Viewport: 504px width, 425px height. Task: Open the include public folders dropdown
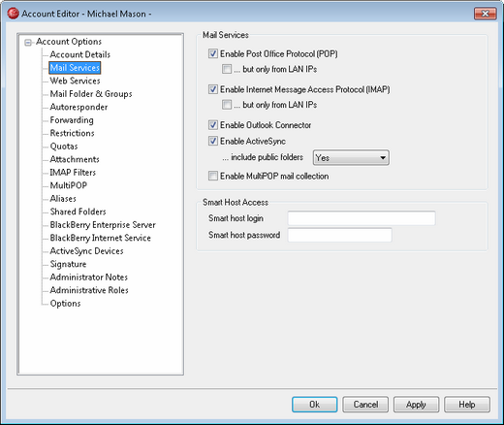[351, 157]
